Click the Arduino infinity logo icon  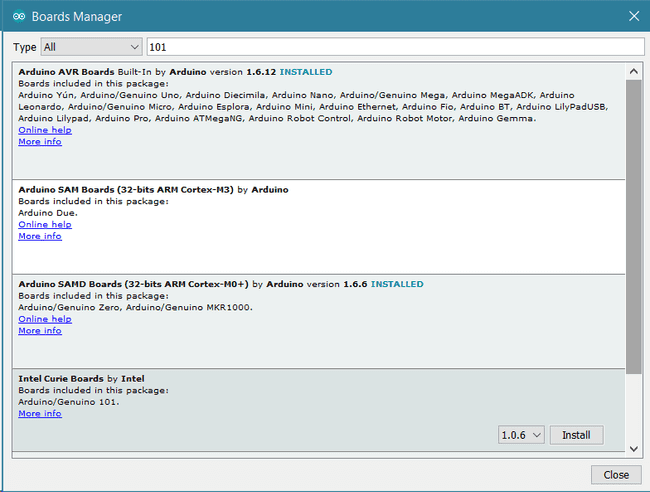[x=19, y=16]
